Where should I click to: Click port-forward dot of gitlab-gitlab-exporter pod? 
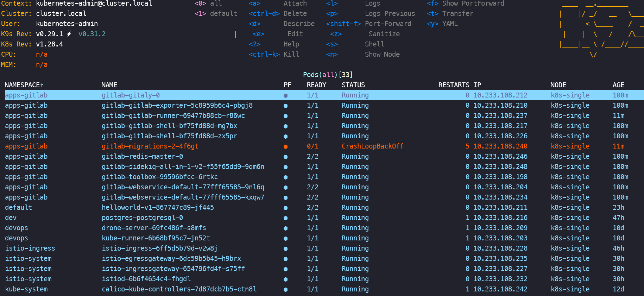point(285,106)
